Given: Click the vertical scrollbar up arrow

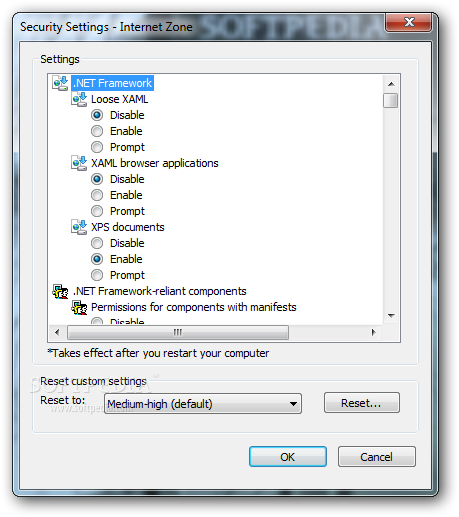Looking at the screenshot, I should click(x=391, y=84).
